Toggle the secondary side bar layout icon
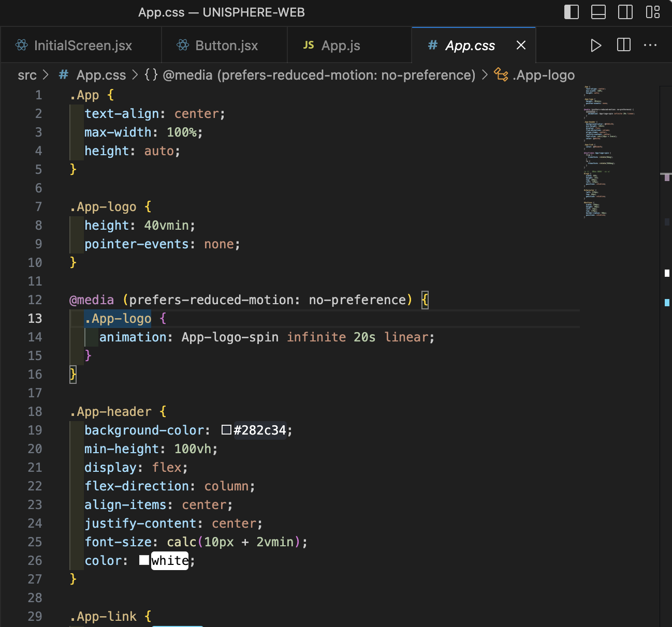The image size is (672, 627). point(625,12)
